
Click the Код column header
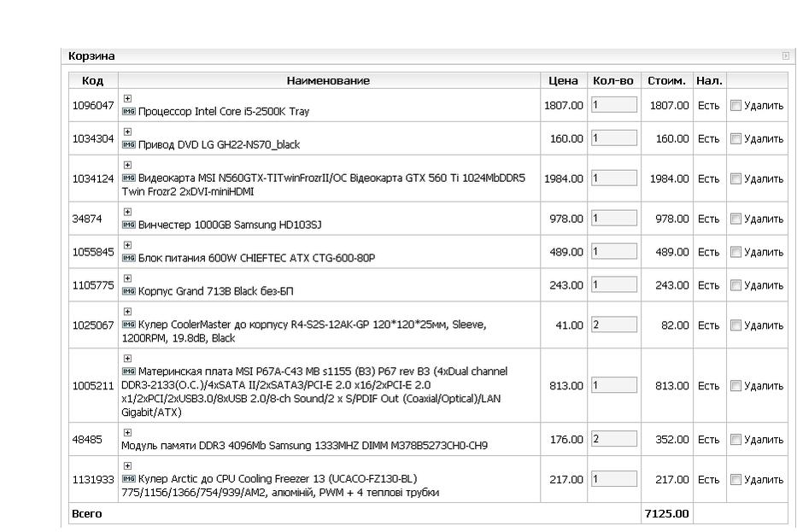(x=92, y=80)
